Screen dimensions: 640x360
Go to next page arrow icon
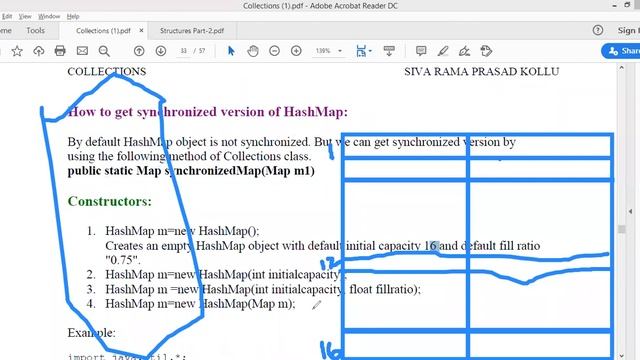[x=161, y=51]
